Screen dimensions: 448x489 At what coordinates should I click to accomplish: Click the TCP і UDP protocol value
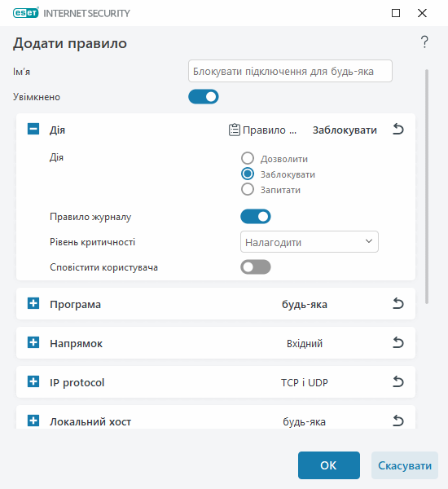click(x=305, y=382)
